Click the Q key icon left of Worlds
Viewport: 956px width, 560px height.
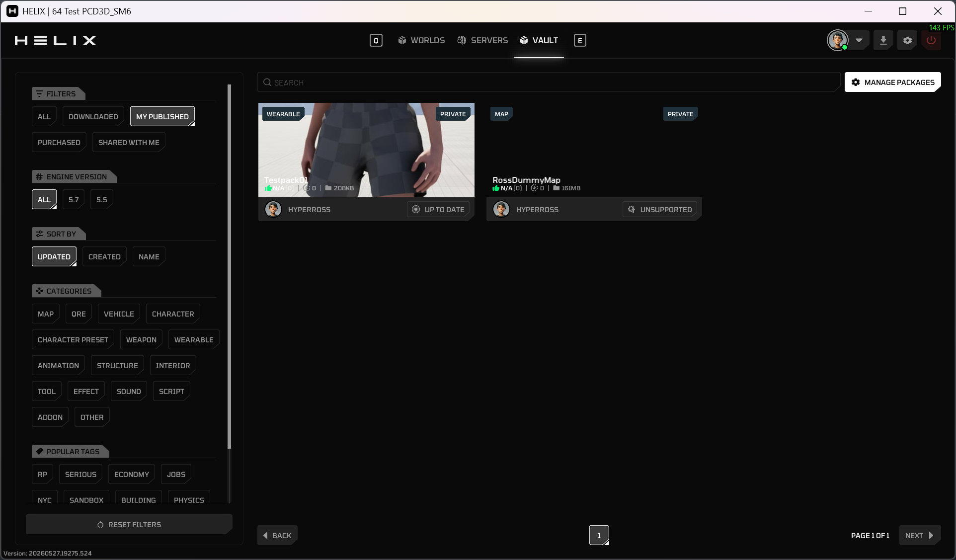pos(376,40)
